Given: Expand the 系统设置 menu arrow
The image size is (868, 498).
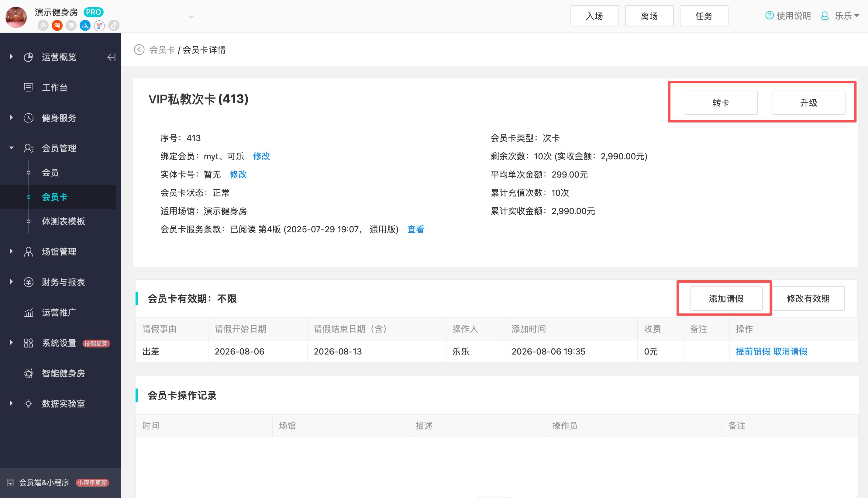Looking at the screenshot, I should tap(11, 343).
